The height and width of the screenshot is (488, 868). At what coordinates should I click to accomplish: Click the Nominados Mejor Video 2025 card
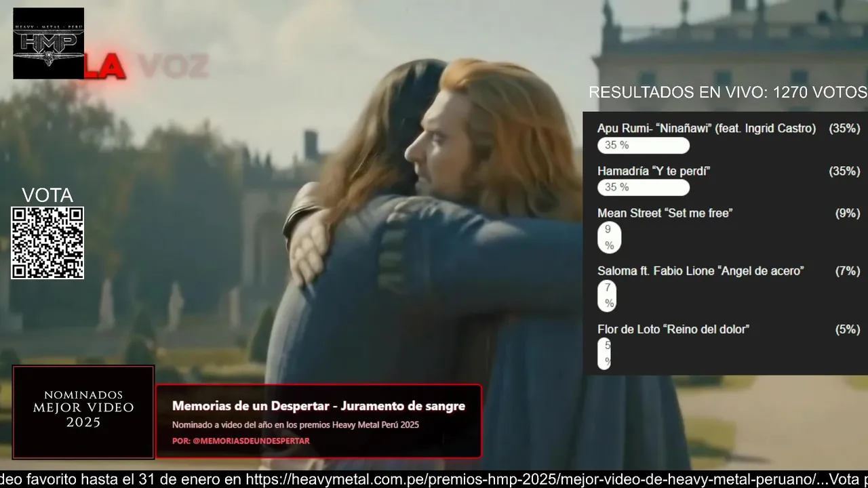pyautogui.click(x=83, y=412)
